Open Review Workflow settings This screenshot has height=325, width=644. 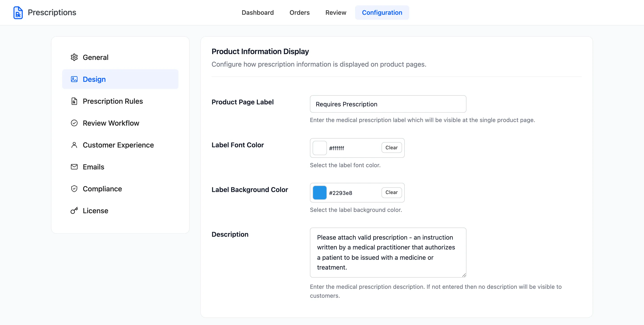click(120, 123)
